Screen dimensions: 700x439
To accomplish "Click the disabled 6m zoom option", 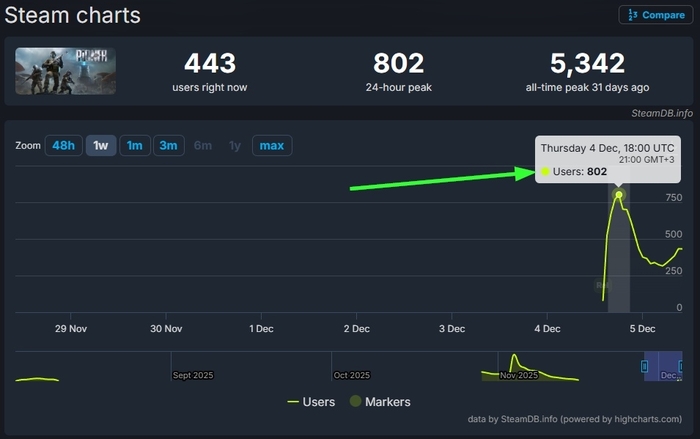I will click(203, 146).
